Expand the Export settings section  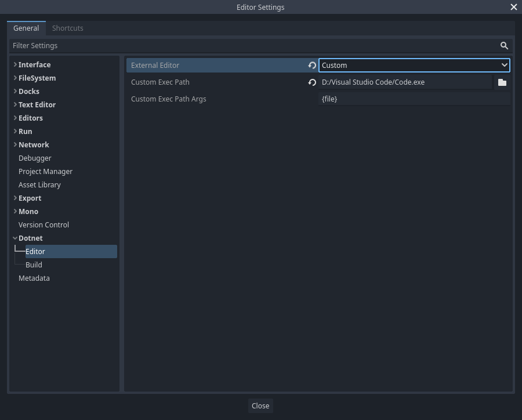tap(15, 198)
